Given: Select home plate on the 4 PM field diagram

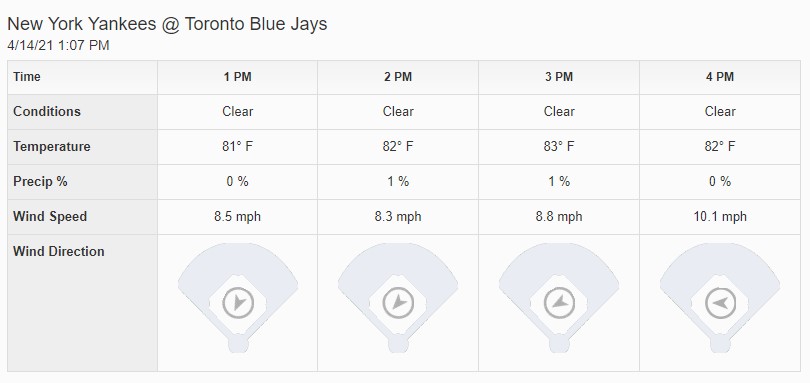Looking at the screenshot, I should 721,344.
